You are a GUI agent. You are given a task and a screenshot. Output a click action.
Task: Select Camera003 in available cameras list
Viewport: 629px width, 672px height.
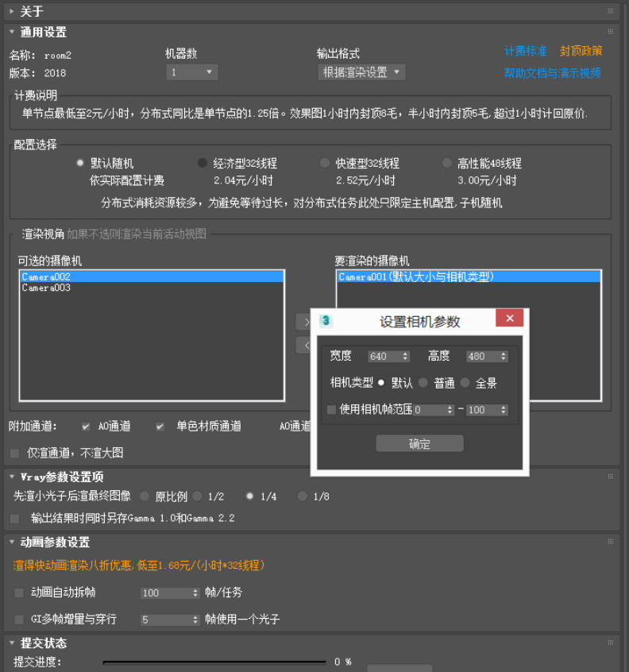pyautogui.click(x=46, y=288)
